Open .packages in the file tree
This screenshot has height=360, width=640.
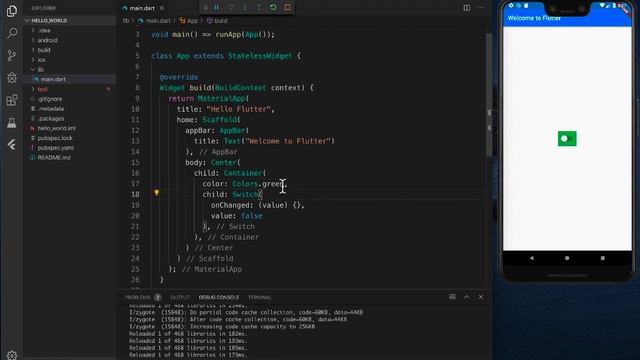click(x=51, y=119)
